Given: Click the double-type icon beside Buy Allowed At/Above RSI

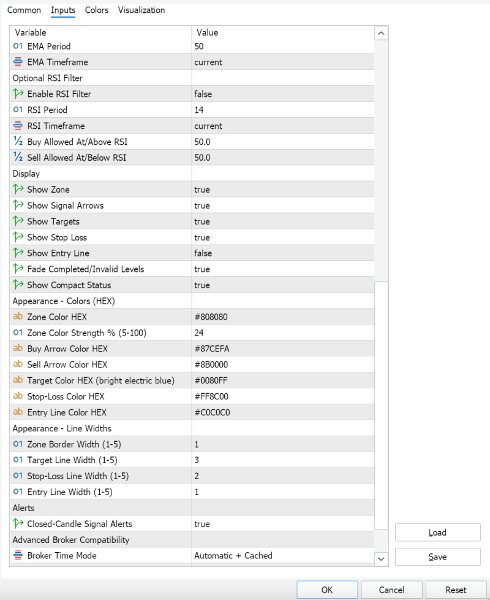Looking at the screenshot, I should tap(18, 142).
